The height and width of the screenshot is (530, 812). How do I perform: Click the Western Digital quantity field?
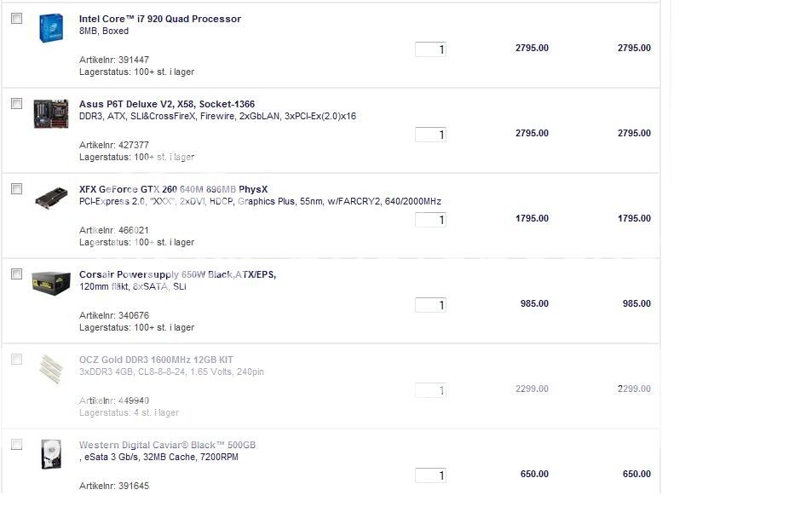pyautogui.click(x=430, y=475)
